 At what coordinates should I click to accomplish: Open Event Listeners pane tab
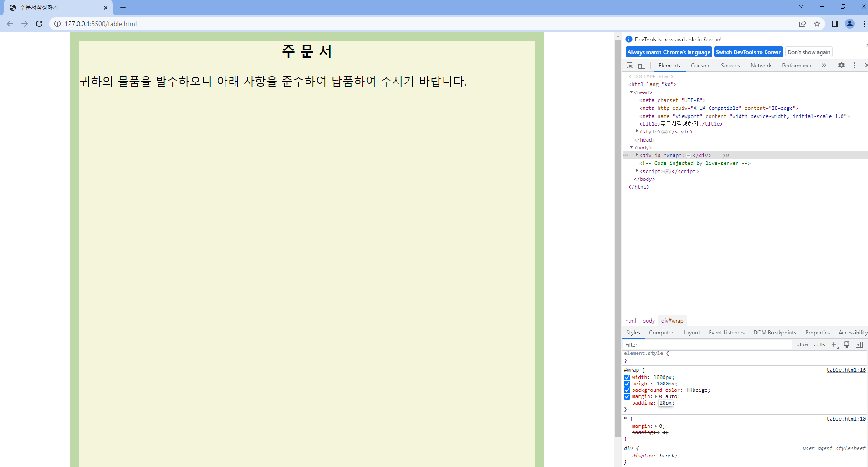tap(726, 333)
